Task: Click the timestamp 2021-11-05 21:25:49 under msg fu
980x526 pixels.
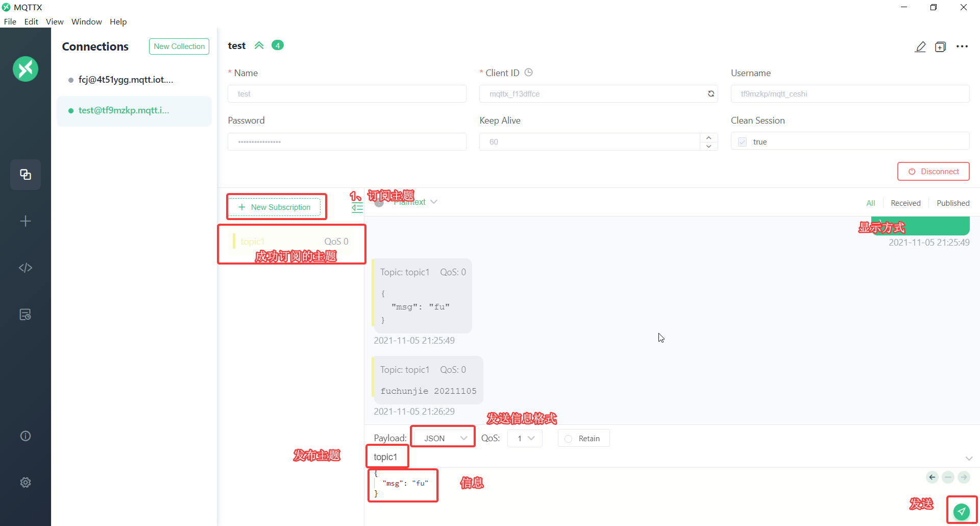Action: tap(414, 341)
